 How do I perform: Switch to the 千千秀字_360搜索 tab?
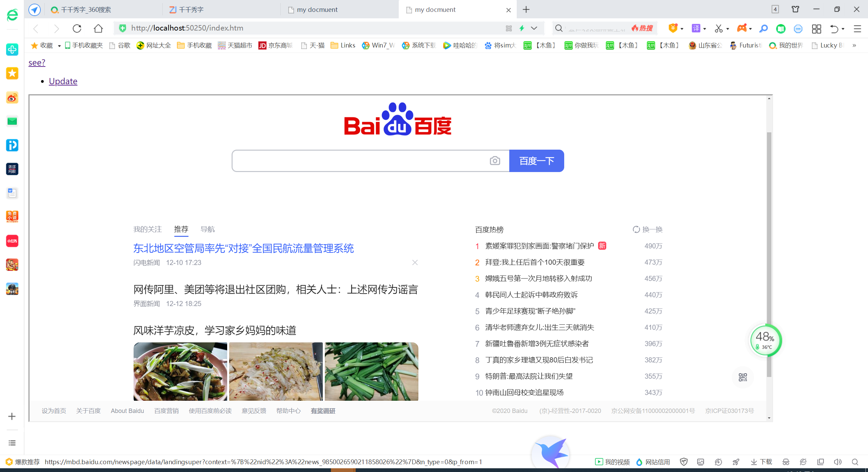(x=103, y=10)
